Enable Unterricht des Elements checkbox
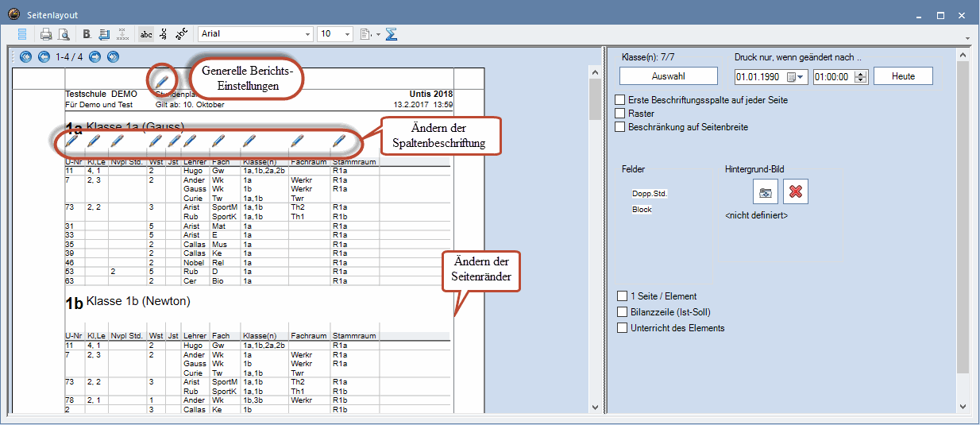This screenshot has width=980, height=425. point(623,328)
